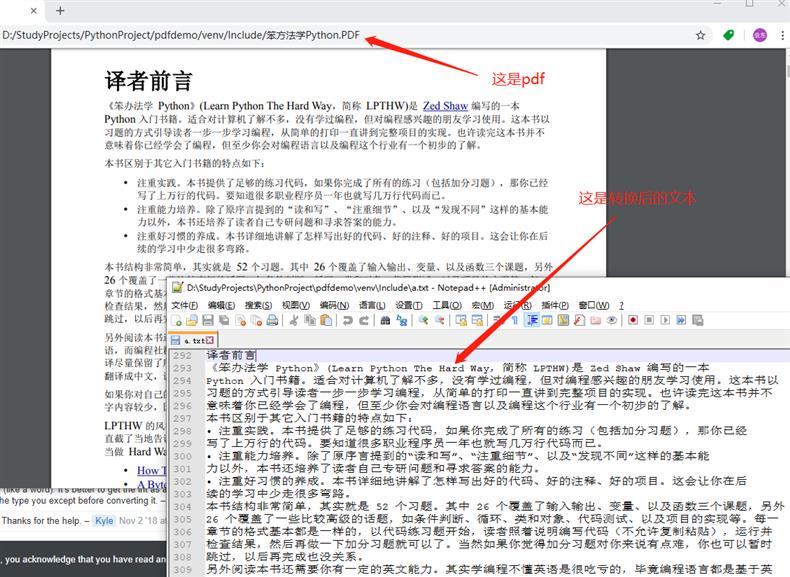Screen dimensions: 790x577
Task: Save the current a.txt file
Action: click(x=208, y=320)
